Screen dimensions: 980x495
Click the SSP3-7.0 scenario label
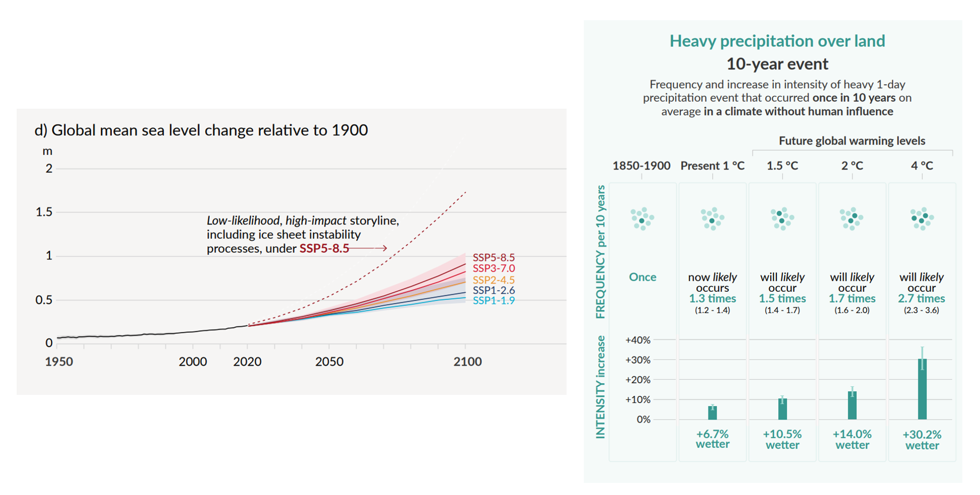(493, 268)
